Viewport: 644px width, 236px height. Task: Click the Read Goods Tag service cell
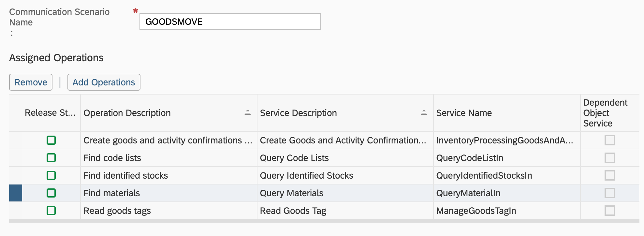pos(293,211)
